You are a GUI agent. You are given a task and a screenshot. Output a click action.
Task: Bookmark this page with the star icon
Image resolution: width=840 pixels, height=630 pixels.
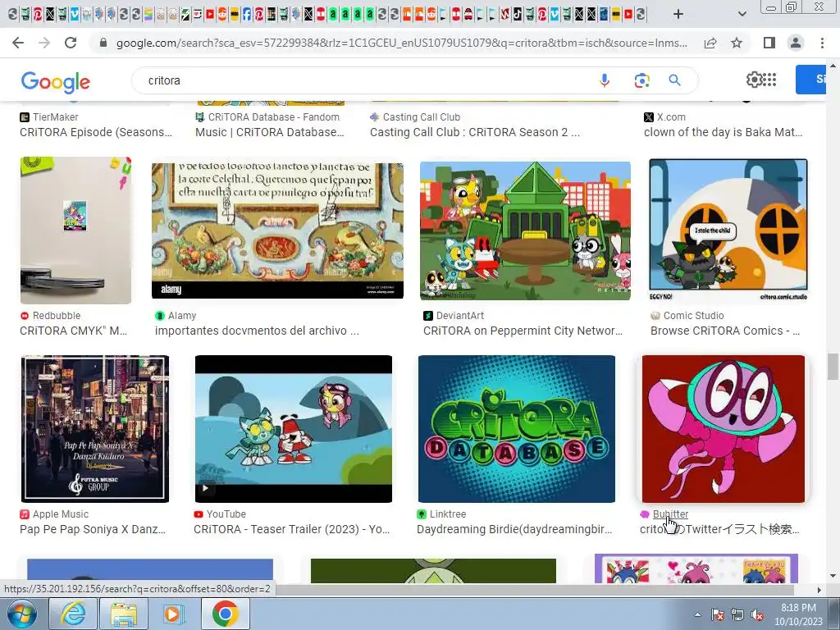pos(737,43)
